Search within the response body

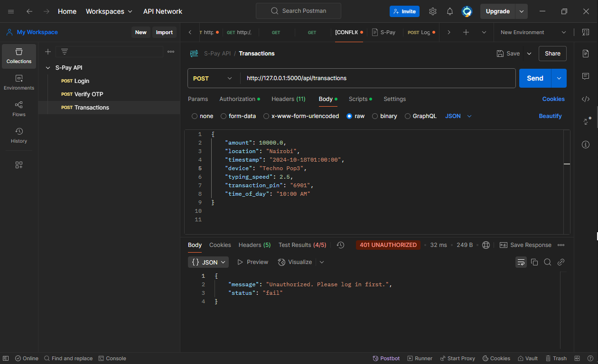(548, 262)
